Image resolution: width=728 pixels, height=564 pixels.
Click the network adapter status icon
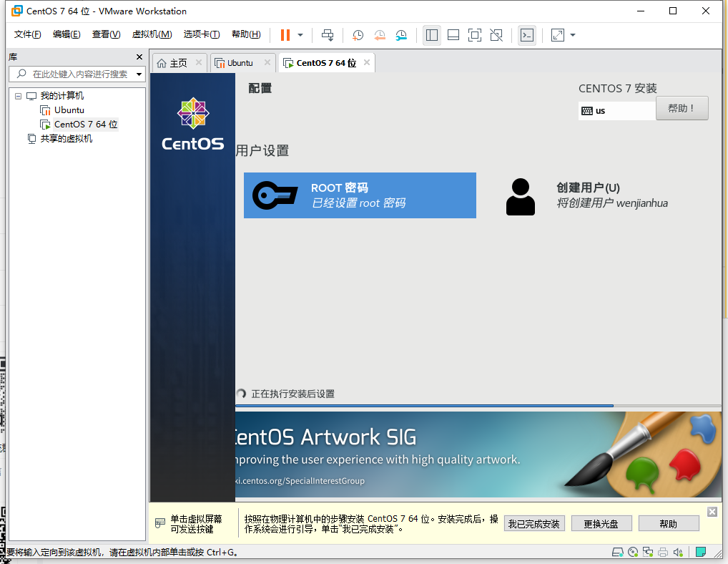[648, 553]
